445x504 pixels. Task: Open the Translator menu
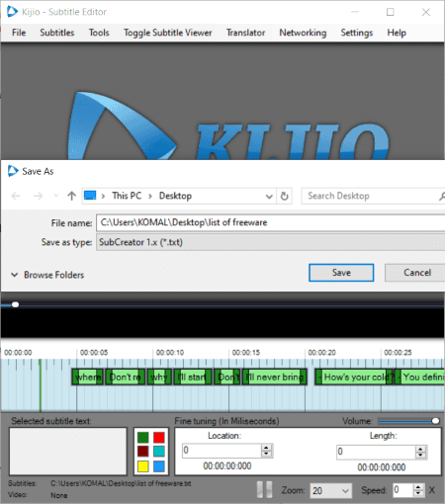coord(245,33)
